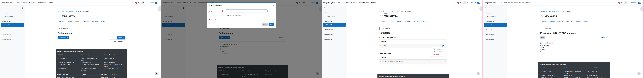Switch to Settings tab on Edit questions page
The height and width of the screenshot is (78, 644).
69,22
